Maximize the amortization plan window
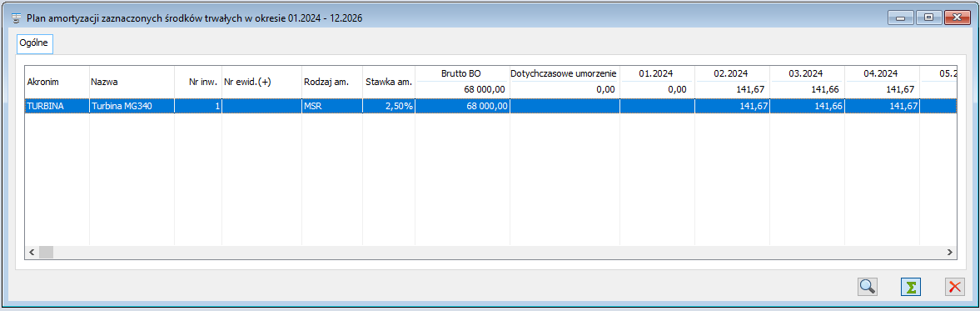The width and height of the screenshot is (980, 311). pos(928,18)
